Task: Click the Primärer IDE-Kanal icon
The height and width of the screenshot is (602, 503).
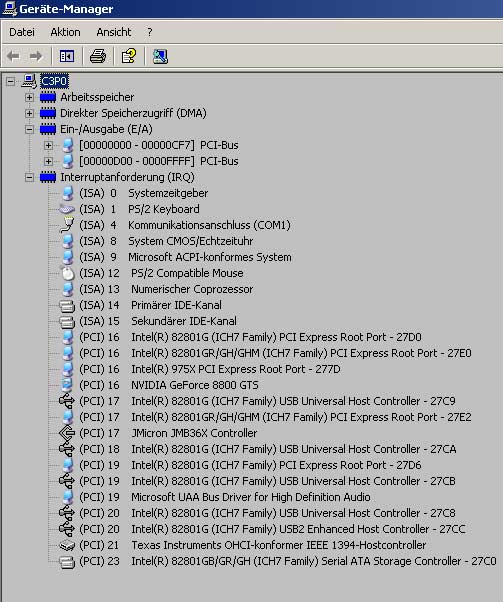Action: (x=67, y=306)
